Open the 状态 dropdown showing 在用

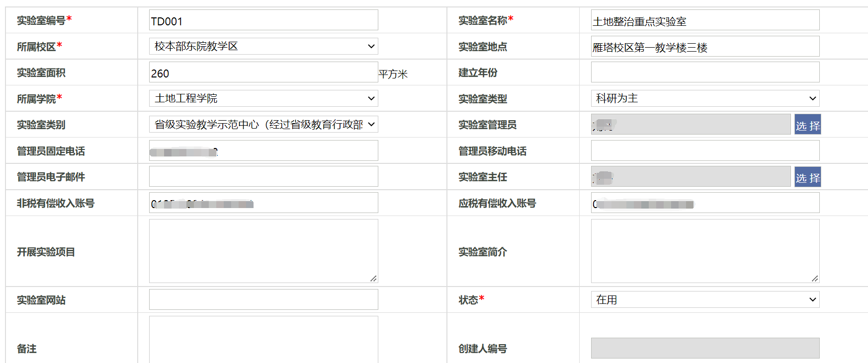pyautogui.click(x=705, y=299)
